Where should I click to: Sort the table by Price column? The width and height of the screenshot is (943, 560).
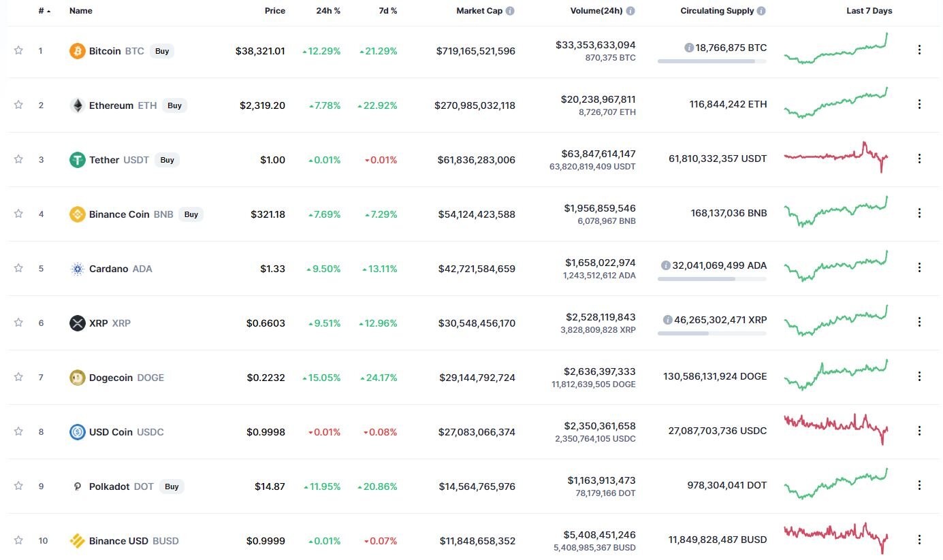coord(275,11)
